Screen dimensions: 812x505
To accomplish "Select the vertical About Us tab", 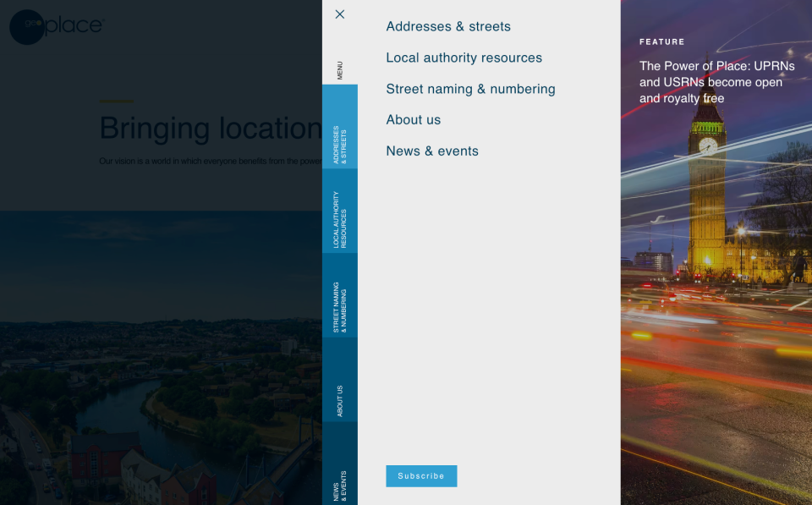I will tap(340, 380).
